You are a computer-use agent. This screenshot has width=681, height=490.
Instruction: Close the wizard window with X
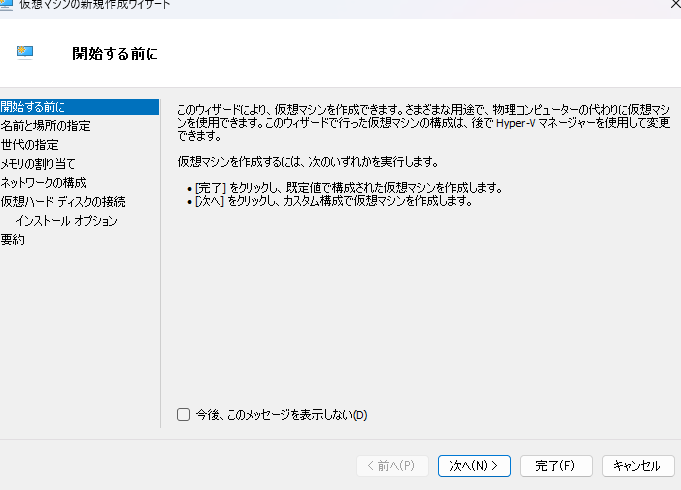pyautogui.click(x=672, y=5)
